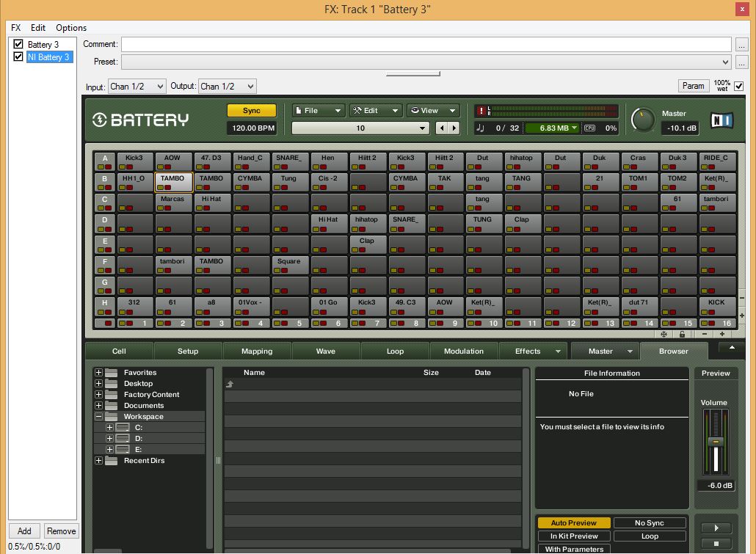Click the Sync button
Viewport: 756px width, 554px height.
click(x=251, y=111)
